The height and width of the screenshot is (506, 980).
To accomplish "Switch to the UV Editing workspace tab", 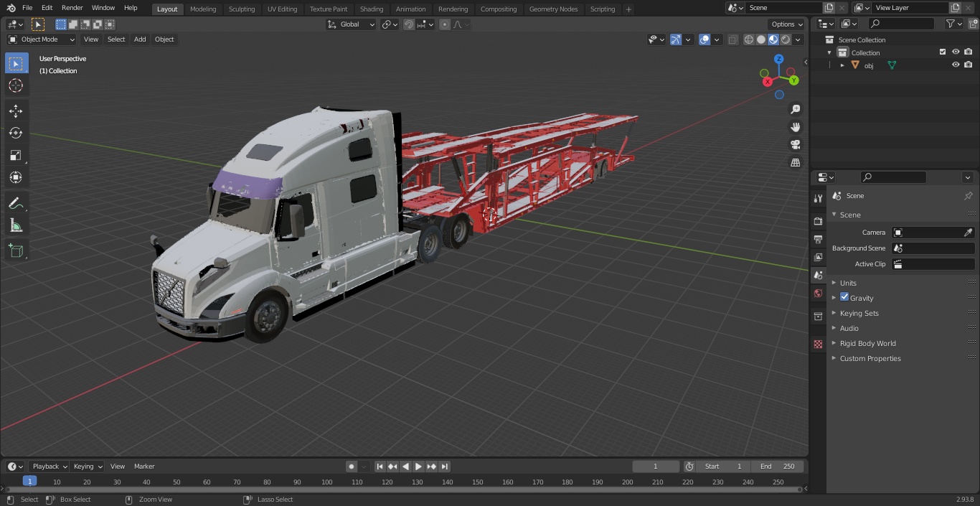I will [x=282, y=9].
